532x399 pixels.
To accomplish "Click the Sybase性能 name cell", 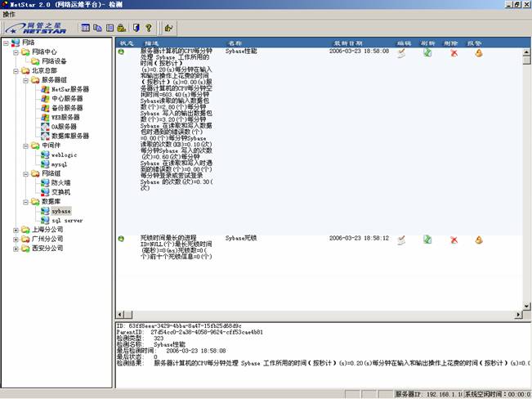I will (241, 51).
